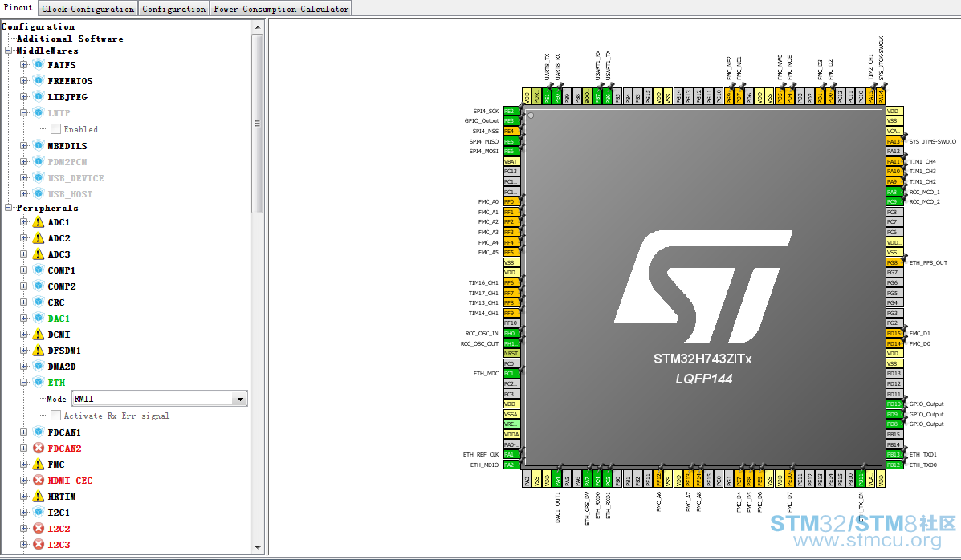This screenshot has height=560, width=961.
Task: Select Additional Software tree item
Action: click(x=70, y=38)
